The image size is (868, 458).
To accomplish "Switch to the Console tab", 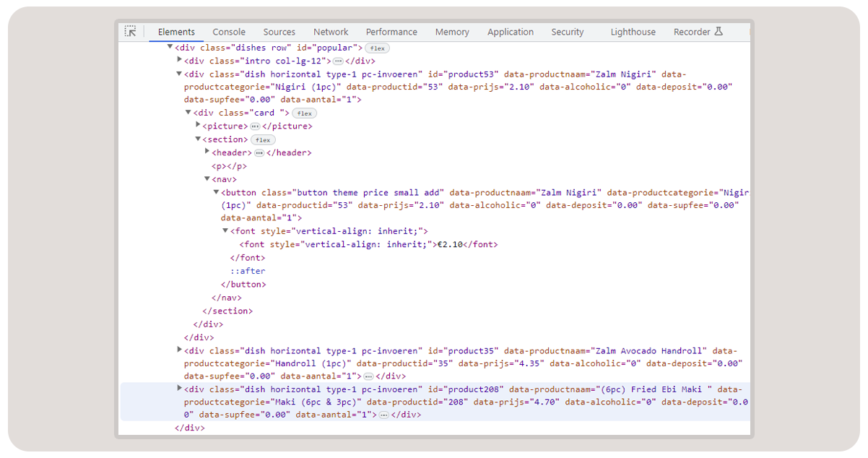I will [229, 32].
